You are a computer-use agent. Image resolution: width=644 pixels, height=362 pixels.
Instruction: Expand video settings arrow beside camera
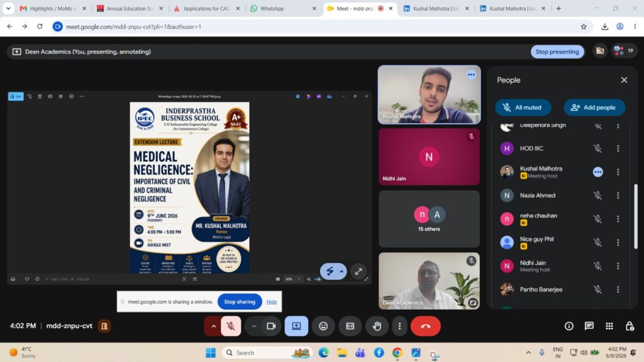254,326
